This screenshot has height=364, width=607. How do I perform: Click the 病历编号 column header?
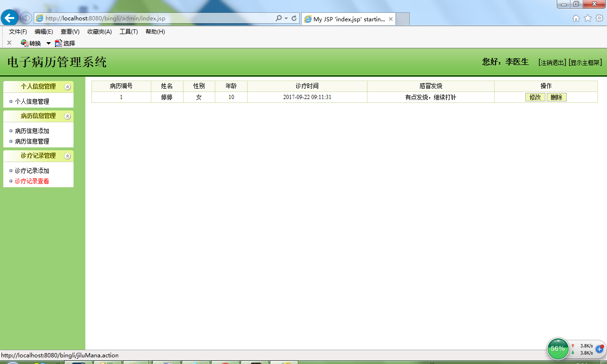121,86
